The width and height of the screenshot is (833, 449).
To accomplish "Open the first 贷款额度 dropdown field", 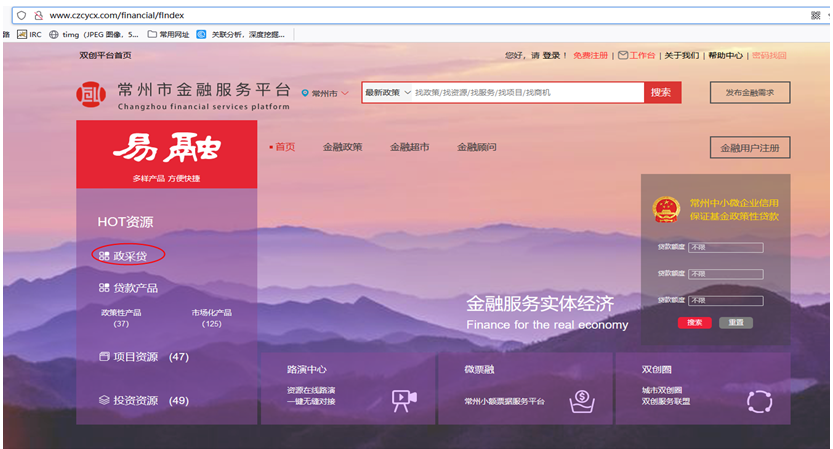I will 725,247.
